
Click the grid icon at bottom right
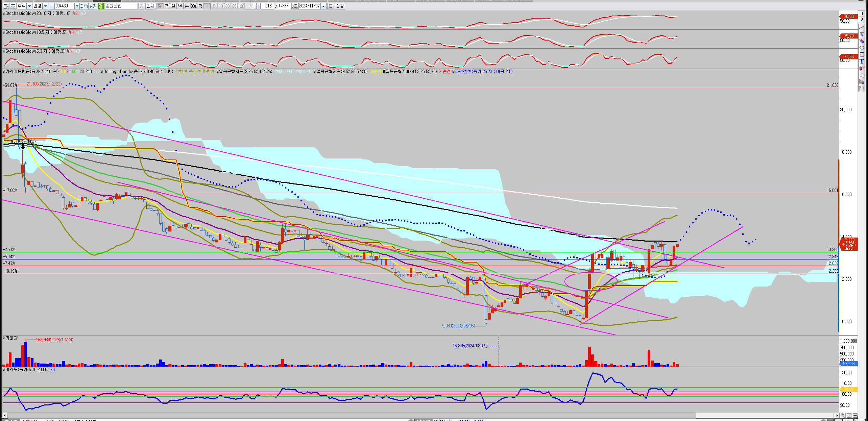click(x=855, y=415)
